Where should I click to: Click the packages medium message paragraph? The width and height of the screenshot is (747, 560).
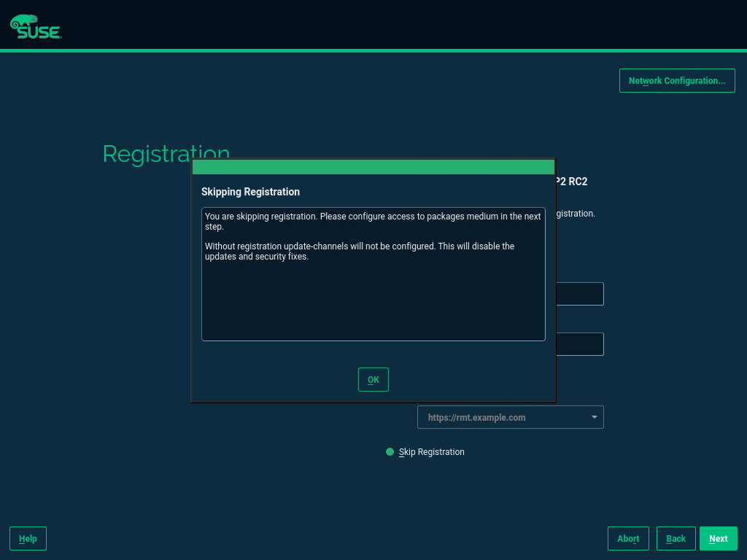(372, 222)
